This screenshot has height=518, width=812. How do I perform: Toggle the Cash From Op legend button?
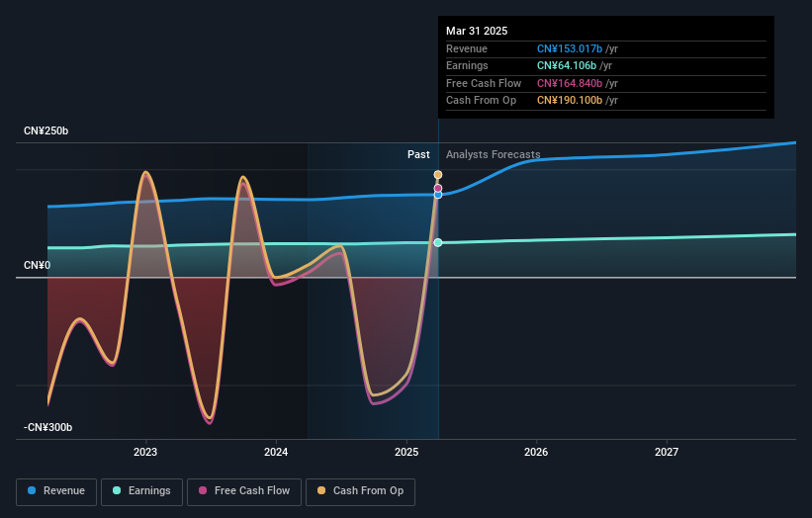pyautogui.click(x=360, y=491)
